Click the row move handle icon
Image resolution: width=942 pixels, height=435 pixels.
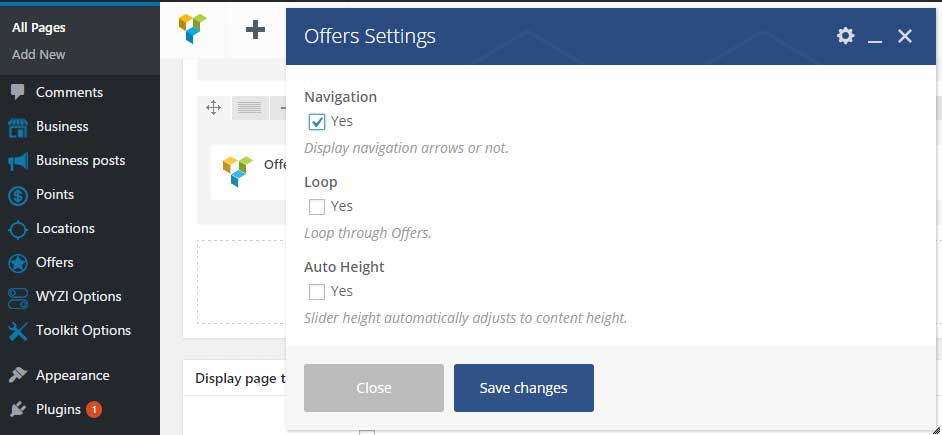tap(213, 108)
